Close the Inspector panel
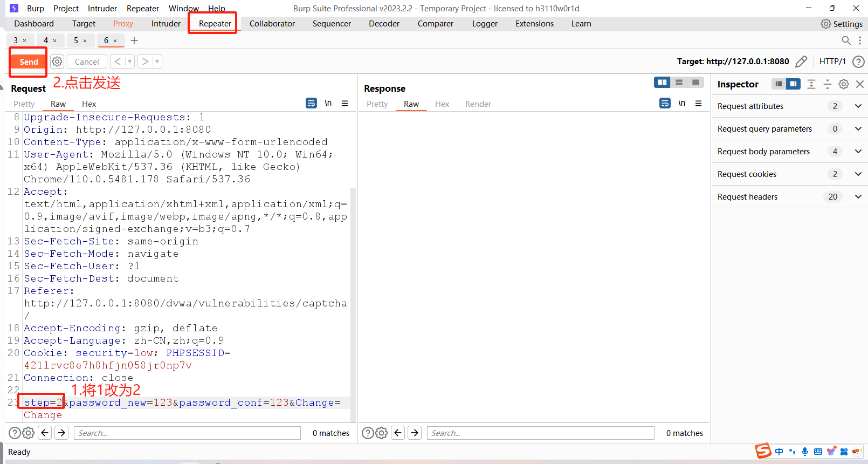Viewport: 868px width, 464px height. pos(860,84)
